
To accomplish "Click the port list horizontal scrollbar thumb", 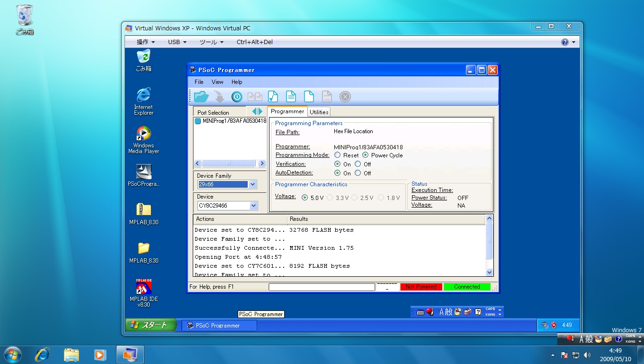I will 228,163.
